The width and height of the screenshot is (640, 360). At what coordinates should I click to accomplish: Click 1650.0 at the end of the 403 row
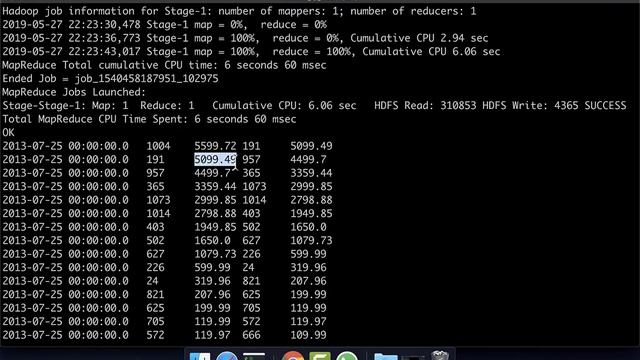pos(308,227)
